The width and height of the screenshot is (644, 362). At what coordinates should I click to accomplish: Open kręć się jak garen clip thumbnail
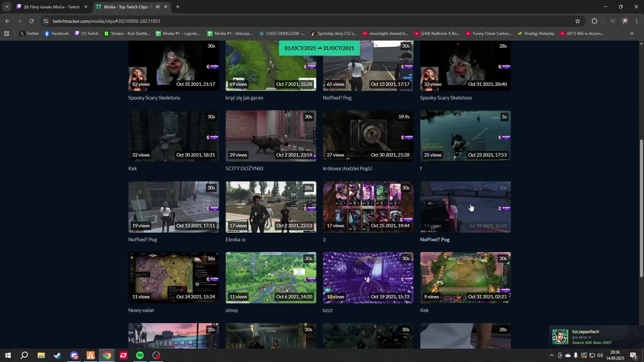coord(271,65)
